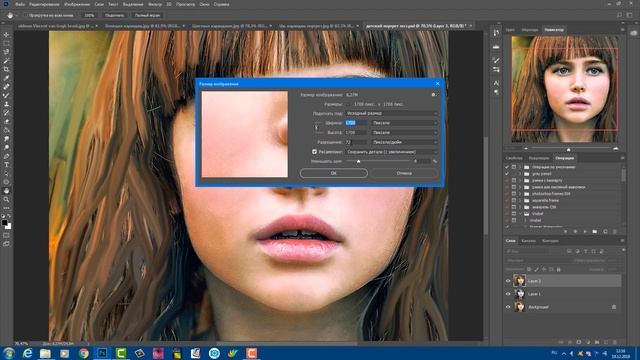This screenshot has width=640, height=360.
Task: Open Google Chrome from the taskbar
Action: (x=83, y=353)
